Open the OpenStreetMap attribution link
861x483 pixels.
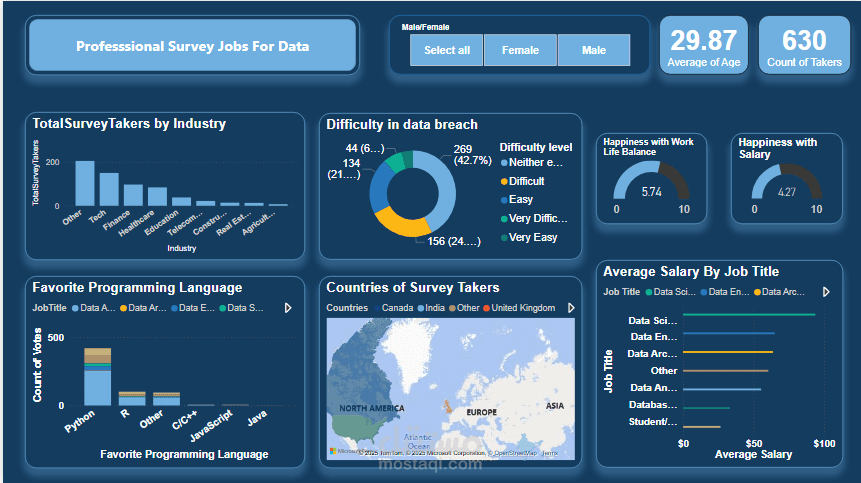[x=515, y=453]
